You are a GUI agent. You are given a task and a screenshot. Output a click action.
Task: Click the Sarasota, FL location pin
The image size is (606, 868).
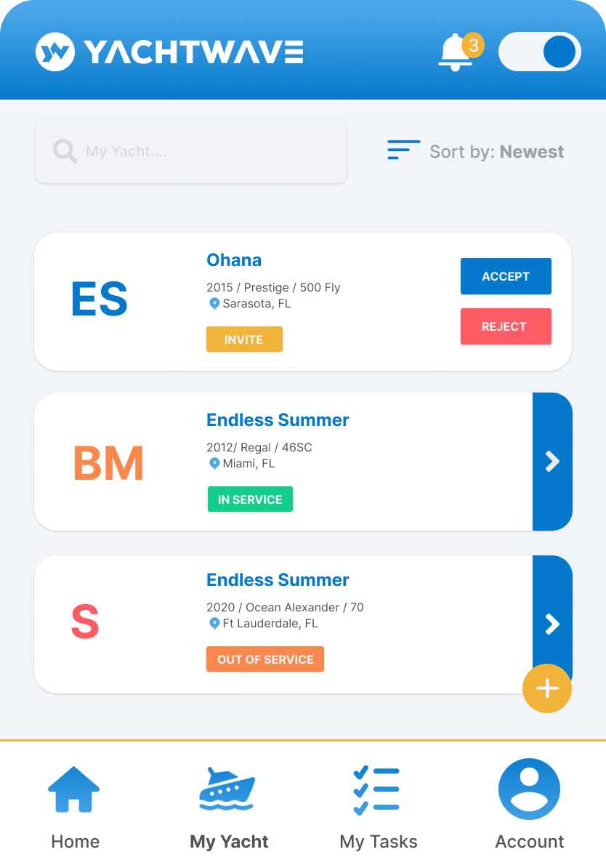point(214,304)
